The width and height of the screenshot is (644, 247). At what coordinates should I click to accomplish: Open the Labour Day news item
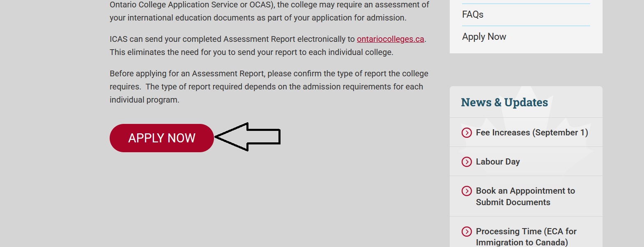[x=498, y=162]
